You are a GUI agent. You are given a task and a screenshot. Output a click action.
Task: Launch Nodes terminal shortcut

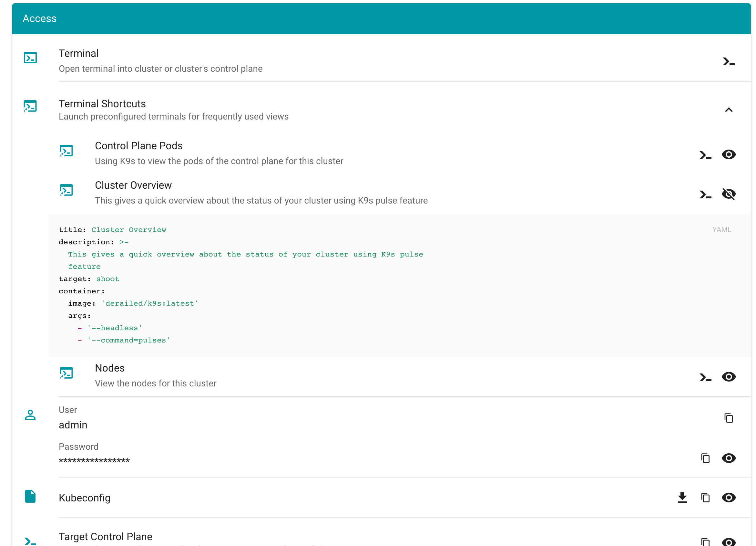(705, 377)
